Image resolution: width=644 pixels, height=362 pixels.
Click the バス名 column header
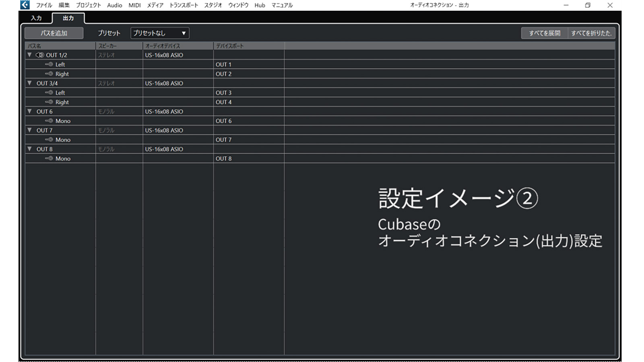[x=60, y=46]
